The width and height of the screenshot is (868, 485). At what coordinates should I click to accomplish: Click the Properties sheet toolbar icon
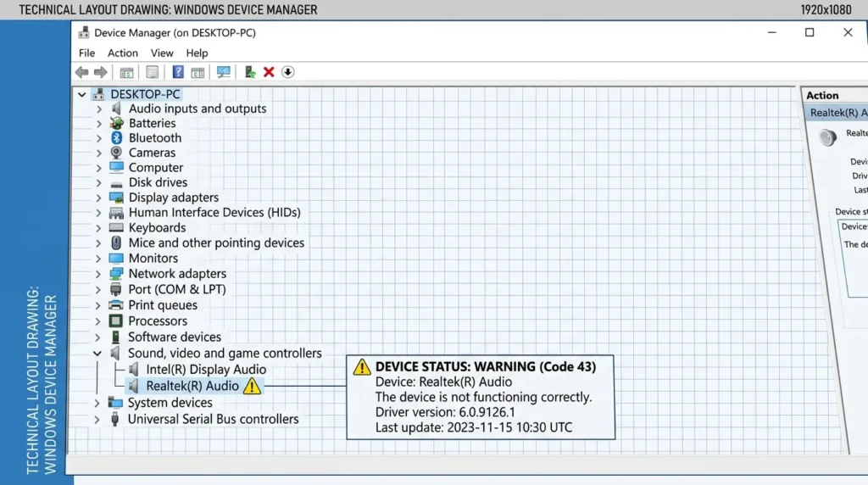pyautogui.click(x=153, y=72)
